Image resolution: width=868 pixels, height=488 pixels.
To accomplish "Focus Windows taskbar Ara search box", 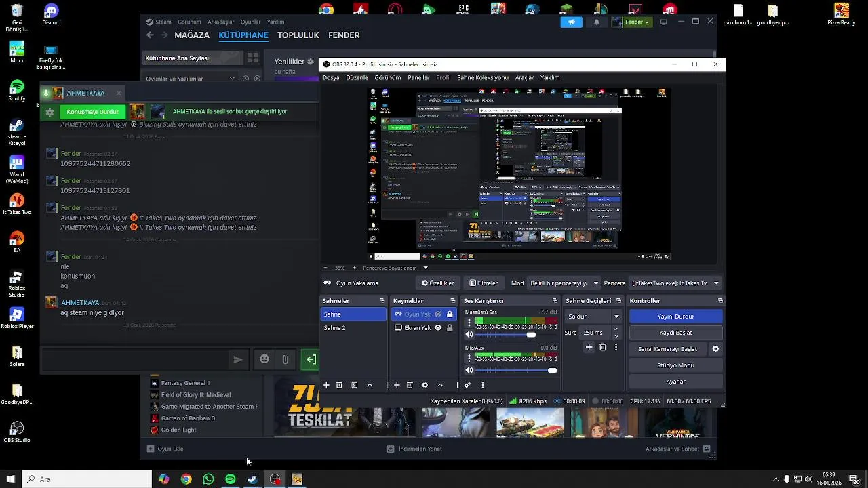I will [87, 479].
